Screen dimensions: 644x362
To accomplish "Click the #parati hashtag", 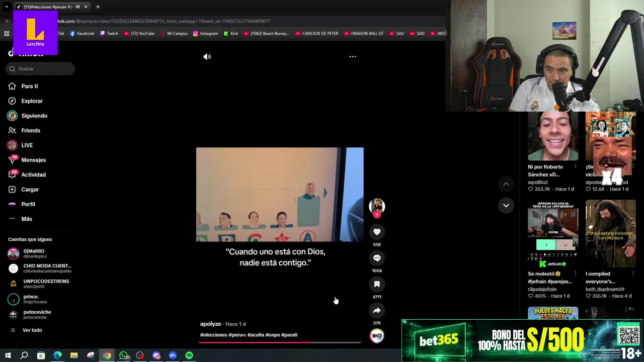I will click(x=289, y=335).
